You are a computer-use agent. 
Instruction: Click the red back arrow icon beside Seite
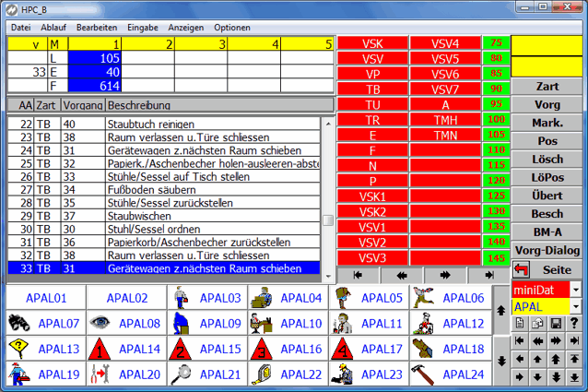(x=522, y=268)
